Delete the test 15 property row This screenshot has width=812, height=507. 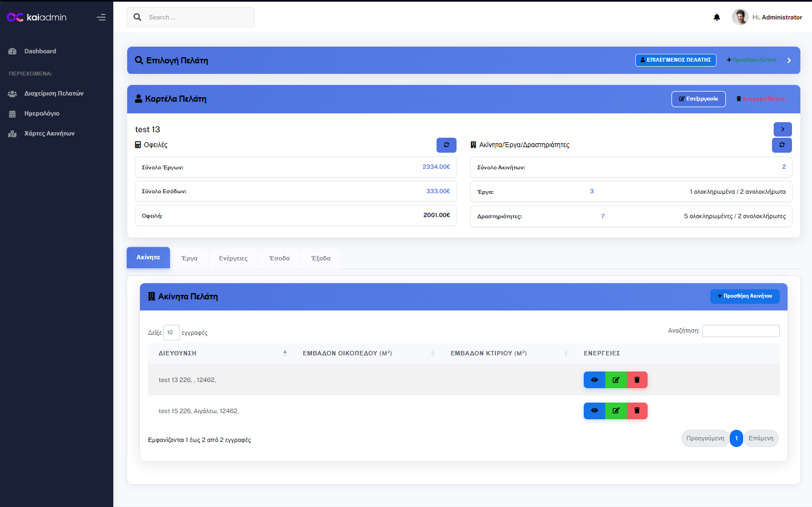637,411
